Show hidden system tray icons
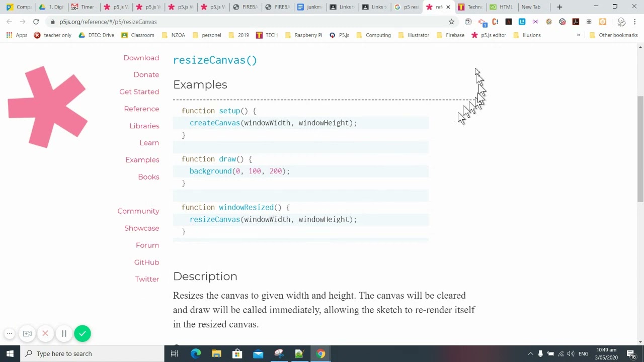 click(530, 353)
